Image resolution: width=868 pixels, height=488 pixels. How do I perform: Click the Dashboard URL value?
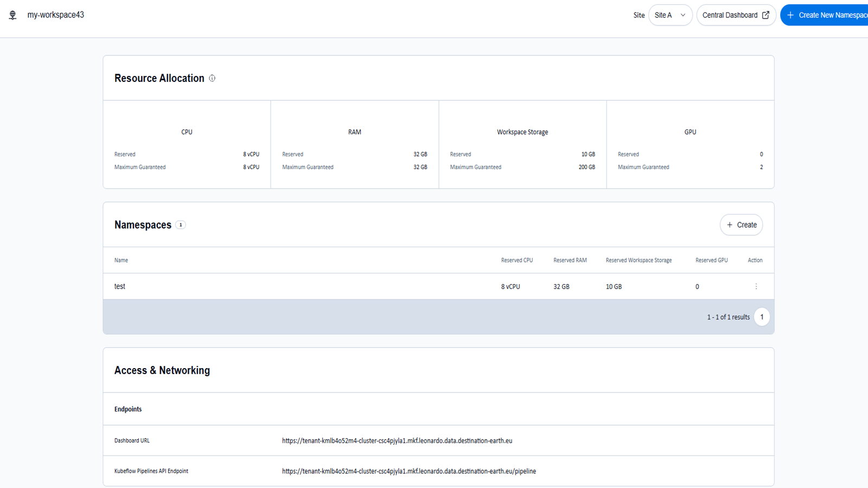coord(397,441)
